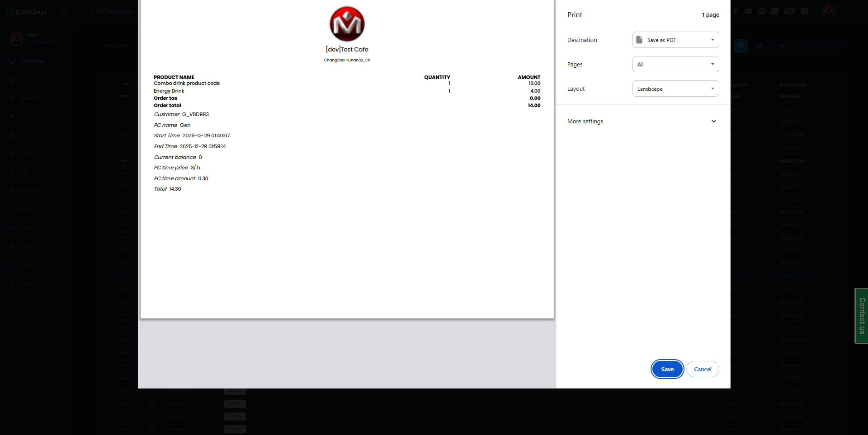Viewport: 868px width, 435px height.
Task: Switch to the Computers tab behind the dialog
Action: (x=116, y=46)
